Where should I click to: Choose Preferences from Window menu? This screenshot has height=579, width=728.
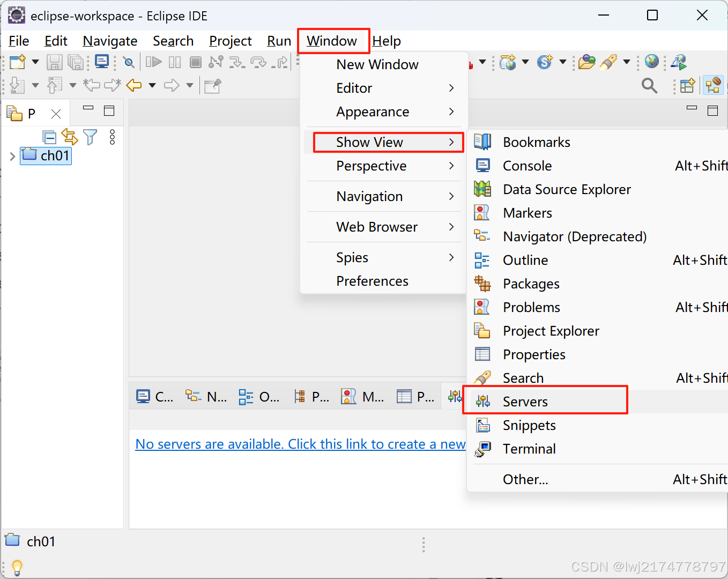[384, 281]
